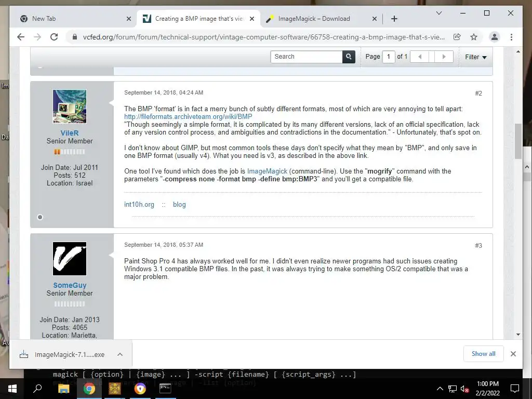Open the taskbar clock and date
Screen dimensions: 532x399
click(x=487, y=389)
